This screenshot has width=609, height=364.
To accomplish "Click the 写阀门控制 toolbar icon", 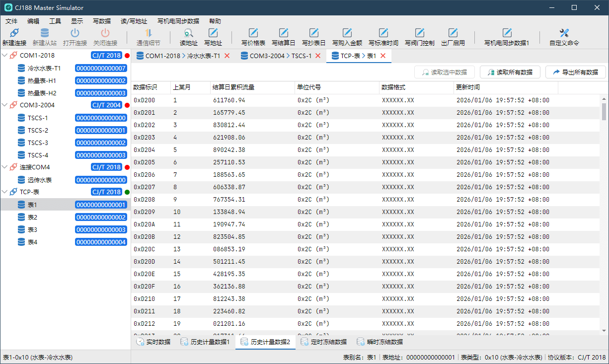I will tap(419, 33).
